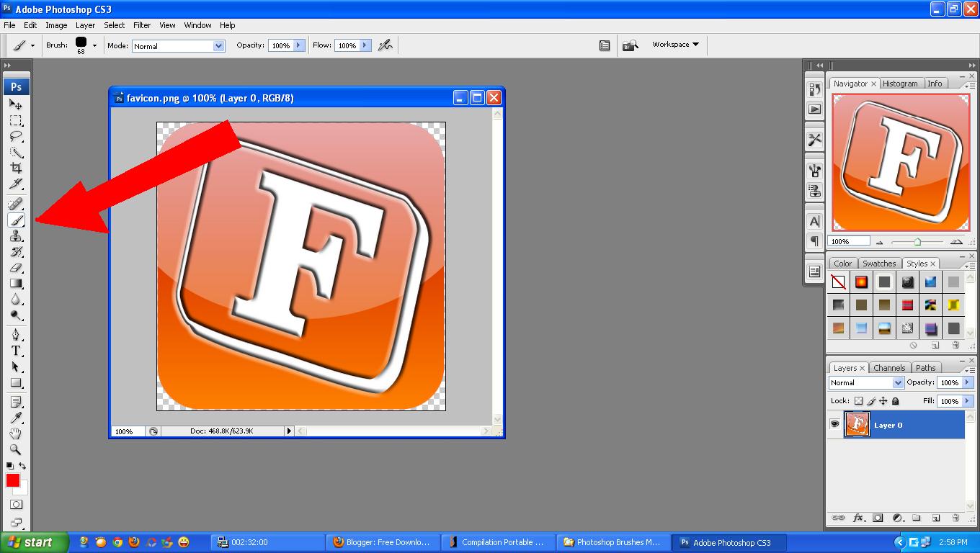Toggle lock transparent pixels

[x=858, y=401]
